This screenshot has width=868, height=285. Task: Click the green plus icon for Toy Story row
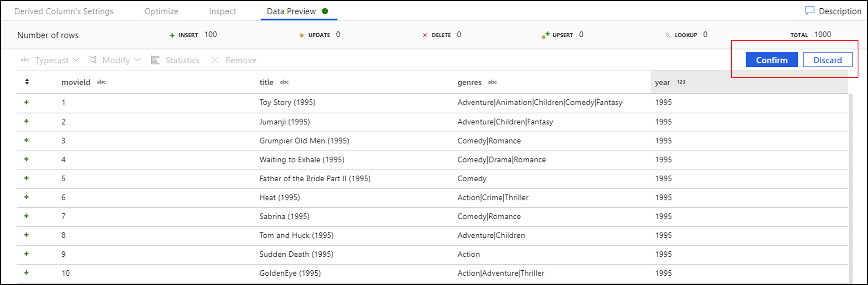click(26, 102)
